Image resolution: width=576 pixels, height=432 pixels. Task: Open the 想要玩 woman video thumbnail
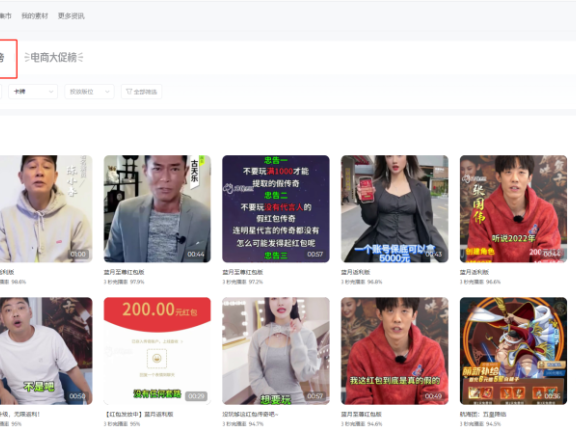click(276, 351)
